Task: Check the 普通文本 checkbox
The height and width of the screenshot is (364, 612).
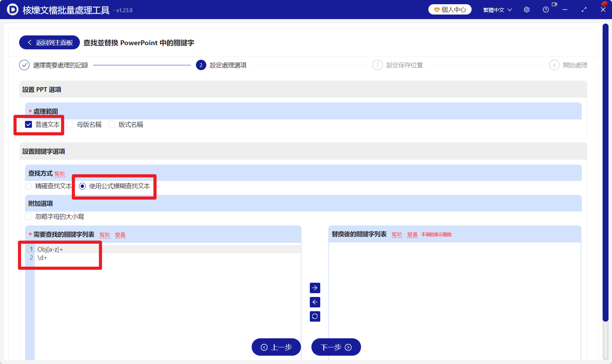Action: (x=28, y=124)
